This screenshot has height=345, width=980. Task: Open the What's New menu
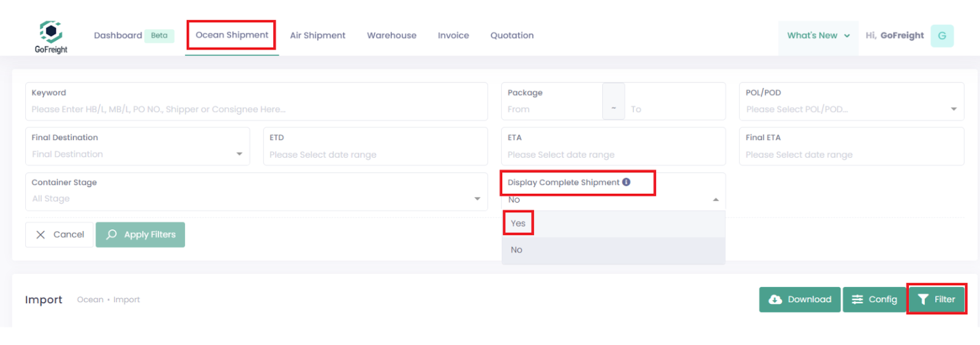[x=818, y=35]
